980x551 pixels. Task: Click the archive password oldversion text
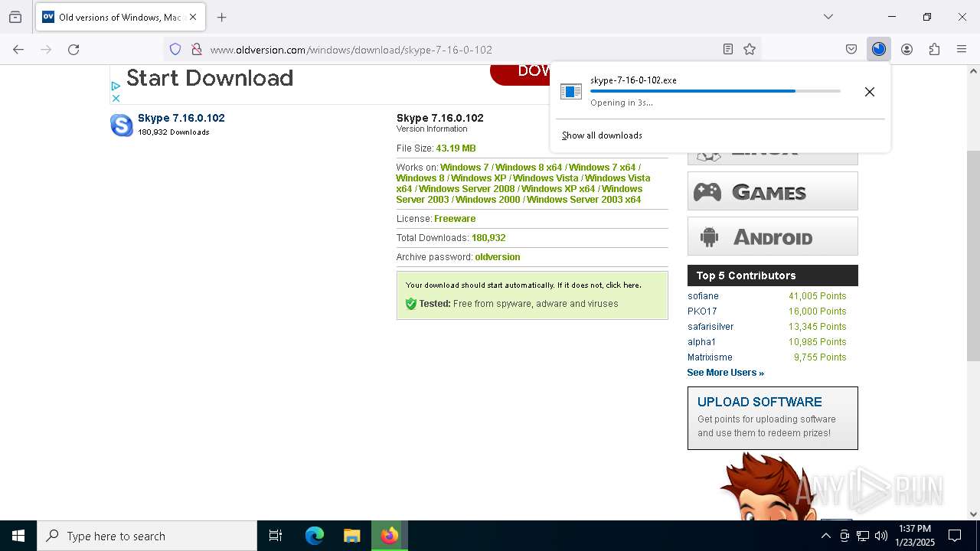point(498,257)
